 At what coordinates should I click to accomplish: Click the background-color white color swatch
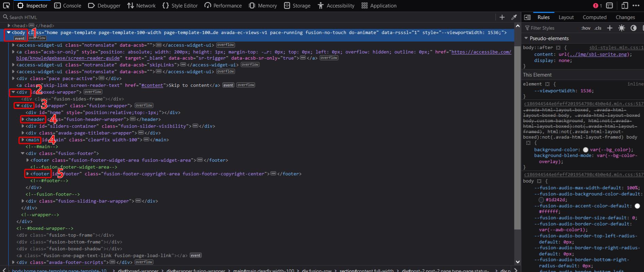pos(586,150)
